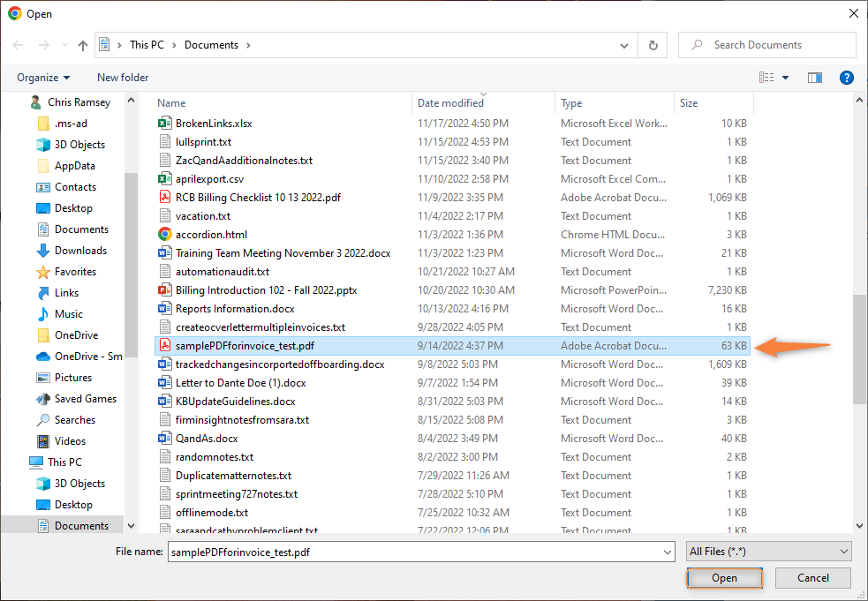Sort by the Date modified column

point(450,103)
